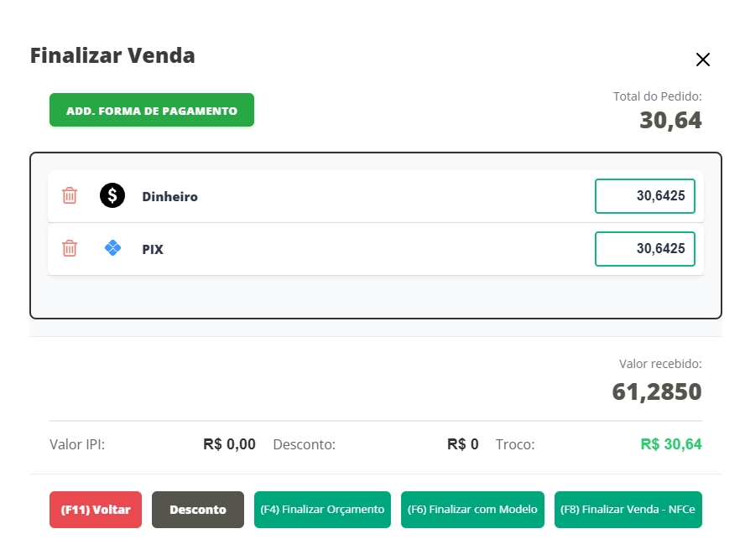Click the blue PIX logo icon
Screen dimensions: 745x560
pos(112,248)
